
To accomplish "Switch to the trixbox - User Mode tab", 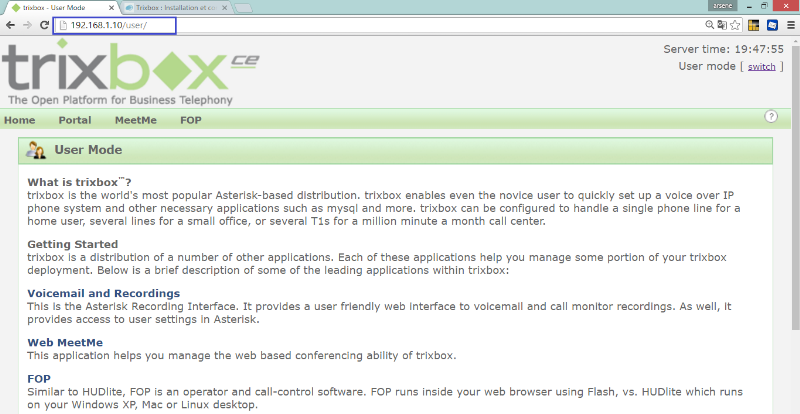I will click(63, 8).
